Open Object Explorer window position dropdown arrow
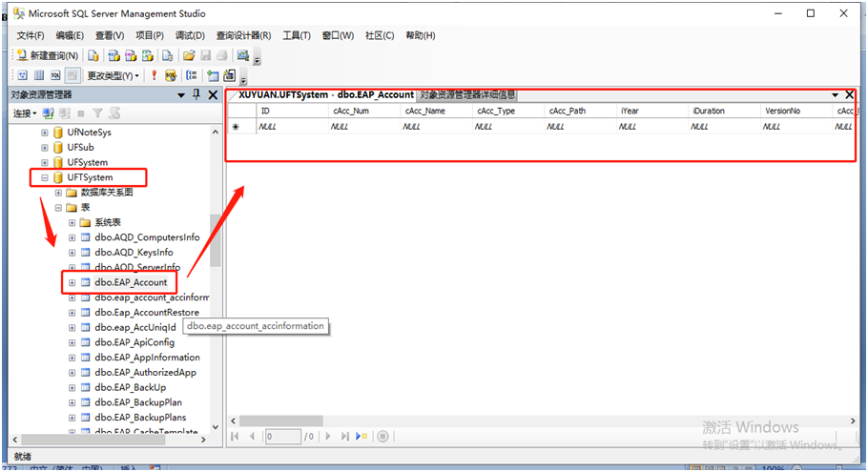Viewport: 868px width, 472px height. (x=181, y=95)
